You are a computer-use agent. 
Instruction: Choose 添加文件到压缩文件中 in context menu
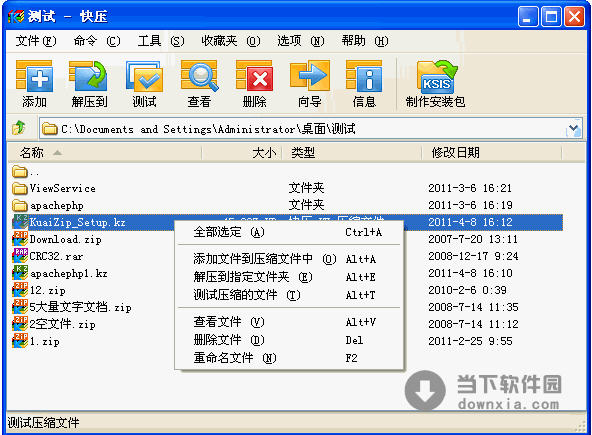289,259
